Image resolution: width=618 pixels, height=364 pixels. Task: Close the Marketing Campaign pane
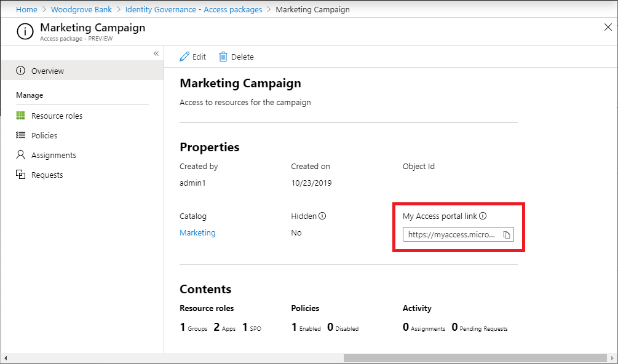pos(608,27)
